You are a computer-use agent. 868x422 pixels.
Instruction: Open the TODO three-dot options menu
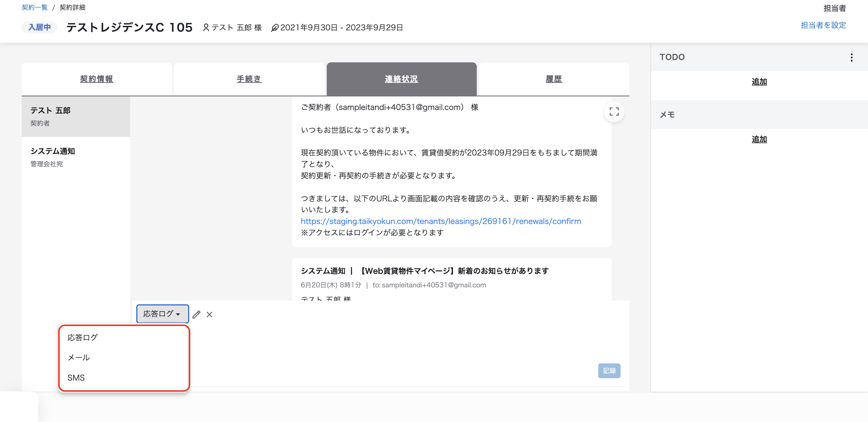pyautogui.click(x=851, y=57)
